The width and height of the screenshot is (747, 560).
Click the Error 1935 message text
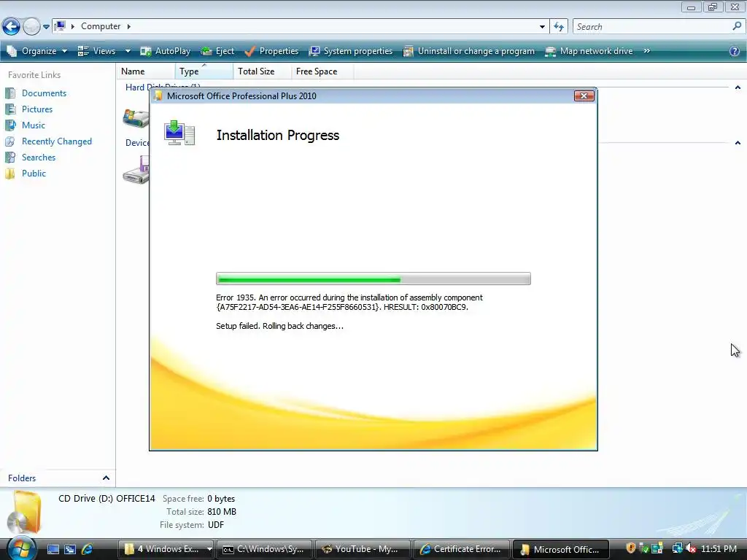(349, 303)
